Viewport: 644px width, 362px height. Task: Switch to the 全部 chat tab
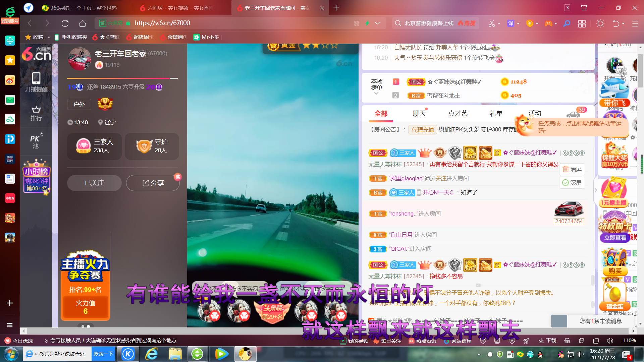[x=381, y=114]
